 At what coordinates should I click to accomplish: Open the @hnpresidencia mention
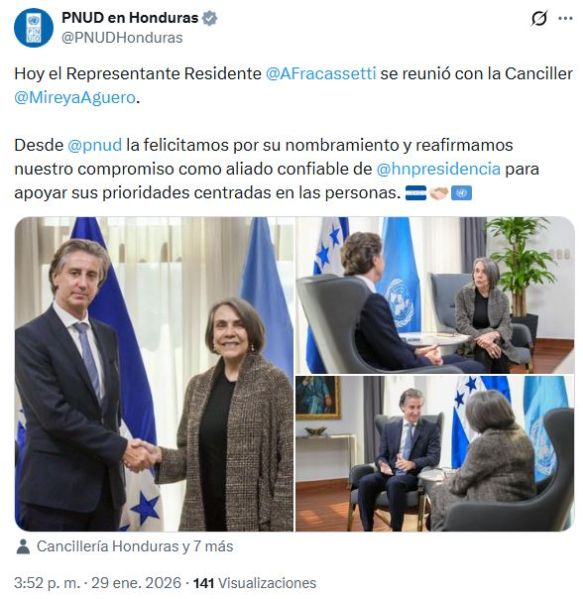tap(439, 169)
